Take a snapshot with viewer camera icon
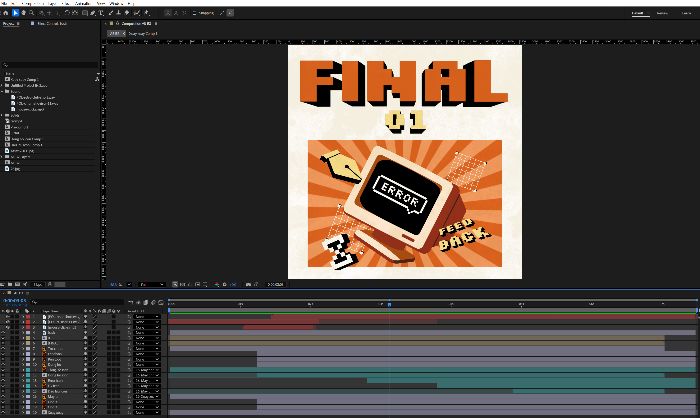 click(249, 284)
